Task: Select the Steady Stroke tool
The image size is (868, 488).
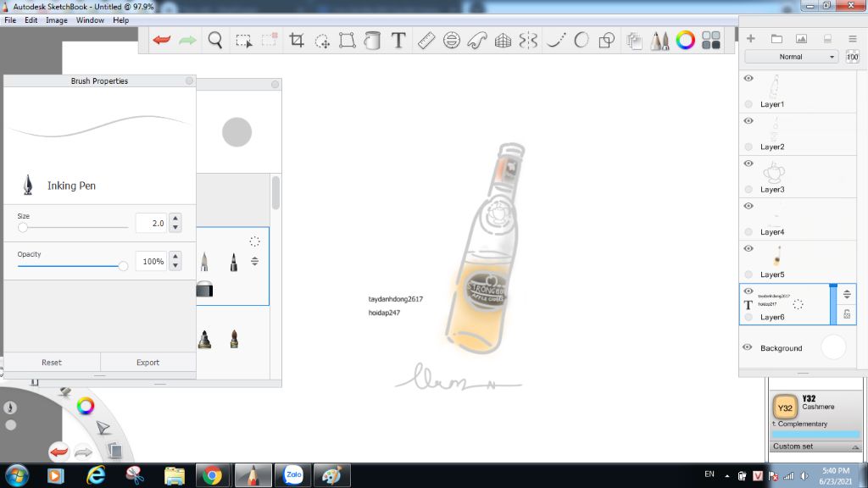Action: pyautogui.click(x=556, y=41)
